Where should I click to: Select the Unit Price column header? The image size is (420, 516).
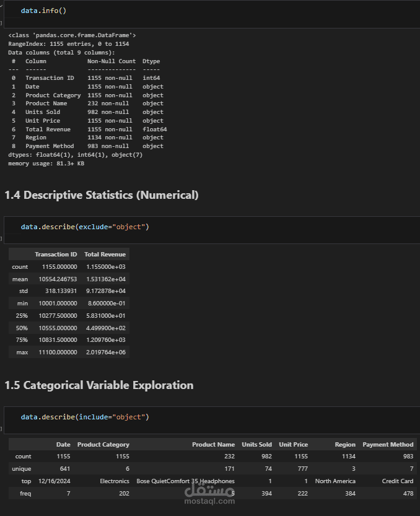[293, 445]
